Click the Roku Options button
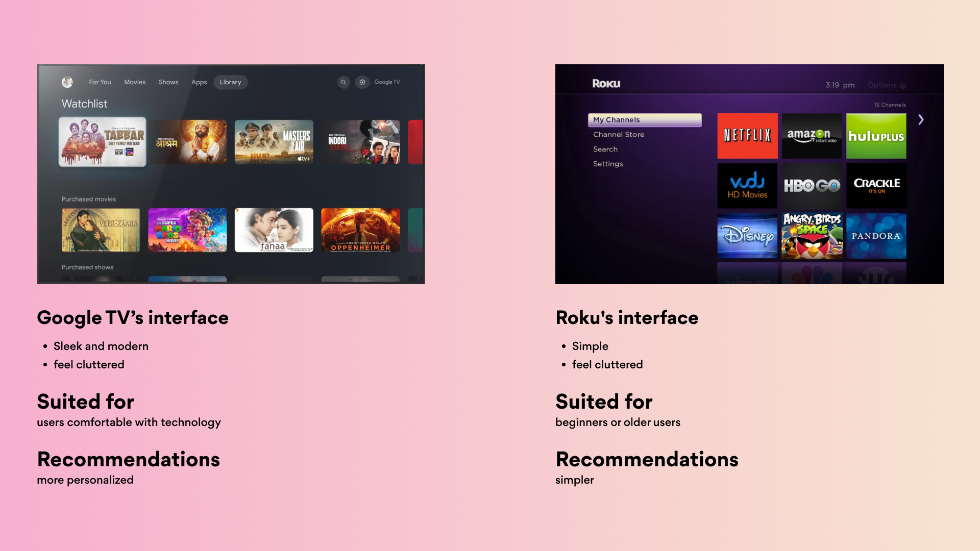The width and height of the screenshot is (980, 551). tap(887, 85)
